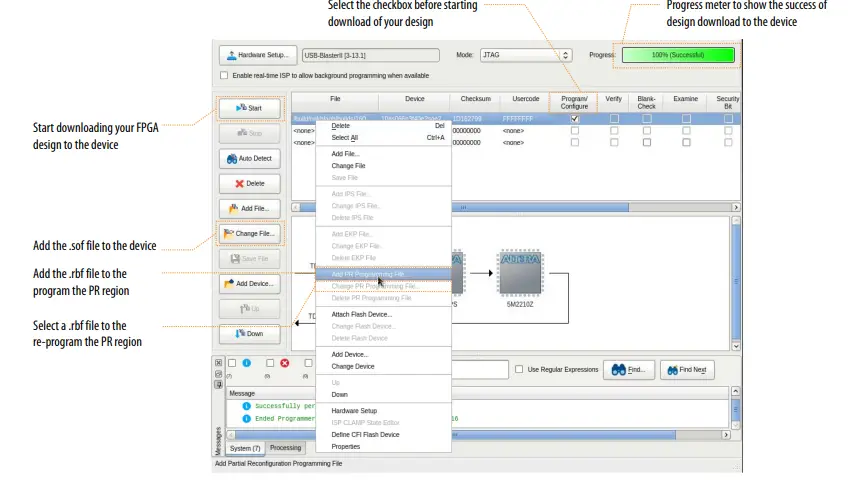Click the green 100% progress bar
The width and height of the screenshot is (854, 480).
(677, 54)
